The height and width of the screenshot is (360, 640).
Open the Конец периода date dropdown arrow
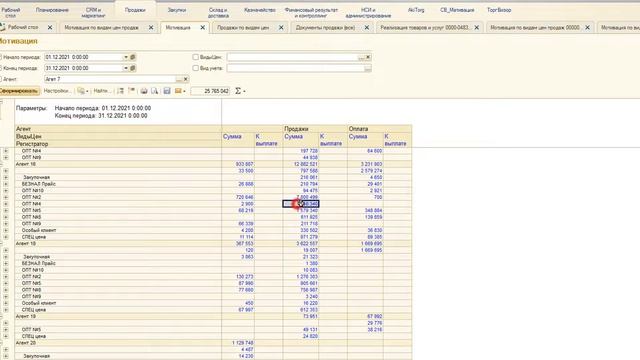tap(126, 68)
